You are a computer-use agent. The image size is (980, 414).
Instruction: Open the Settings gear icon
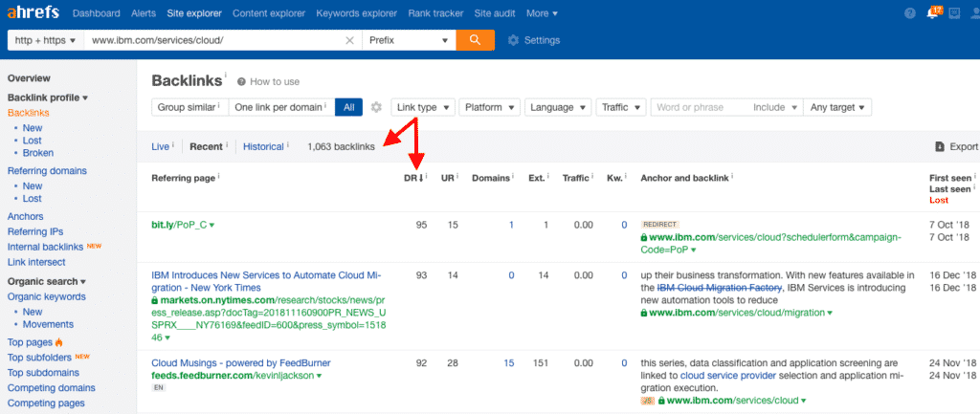click(x=513, y=40)
